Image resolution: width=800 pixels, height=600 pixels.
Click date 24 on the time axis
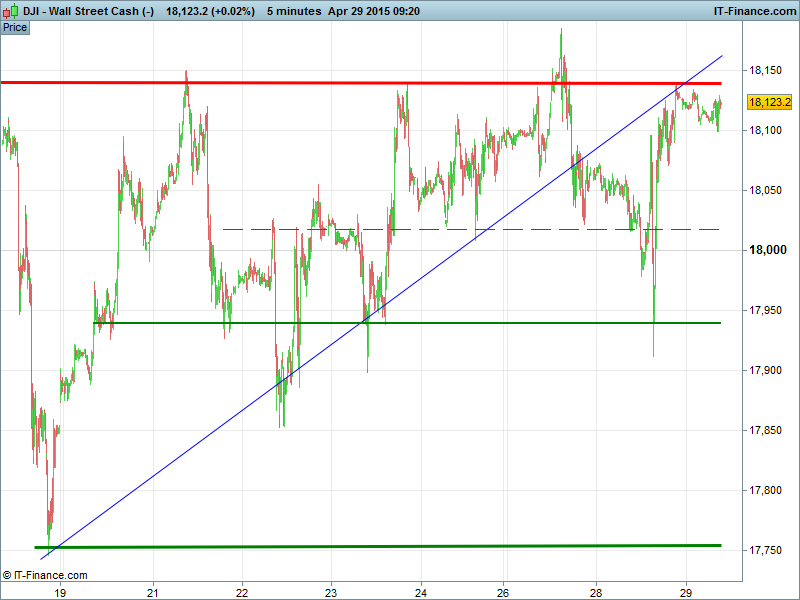421,591
